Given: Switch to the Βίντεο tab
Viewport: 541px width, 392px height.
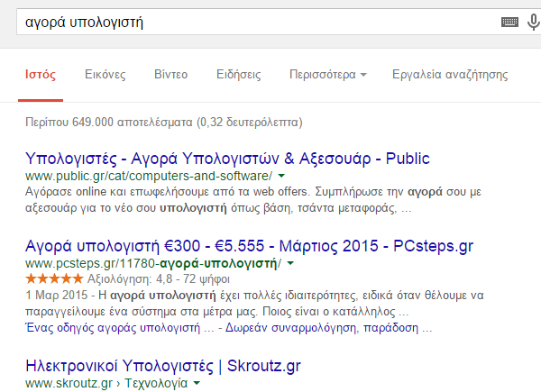Looking at the screenshot, I should click(x=170, y=75).
